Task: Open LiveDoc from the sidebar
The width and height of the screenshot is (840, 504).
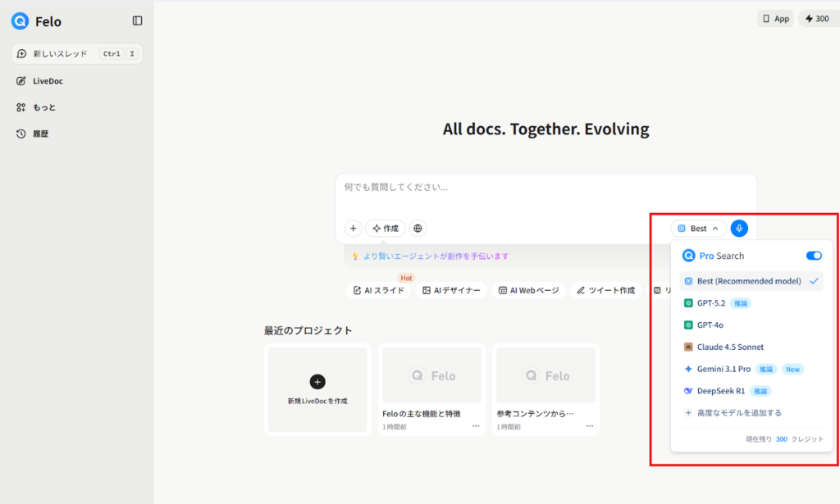Action: 48,81
